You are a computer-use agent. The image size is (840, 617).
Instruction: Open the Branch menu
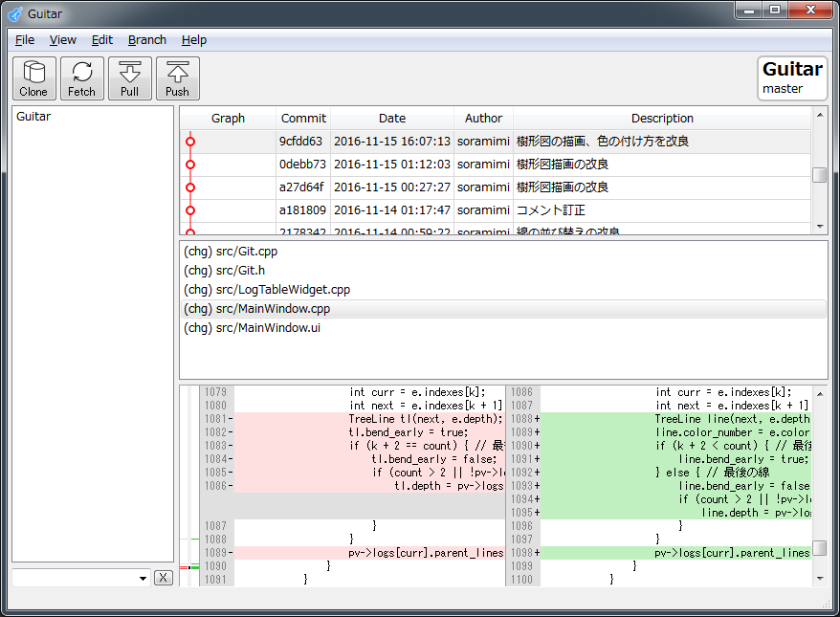146,40
